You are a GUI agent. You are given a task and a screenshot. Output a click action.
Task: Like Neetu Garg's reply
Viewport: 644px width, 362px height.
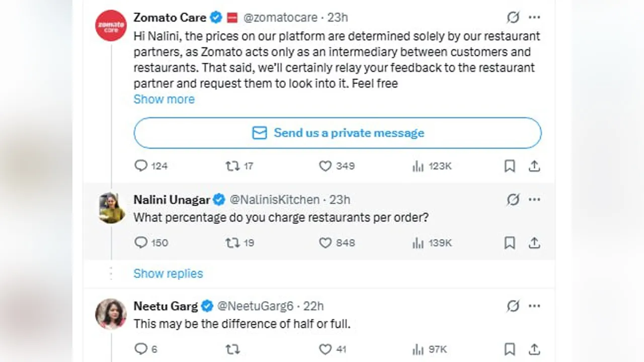pos(325,348)
